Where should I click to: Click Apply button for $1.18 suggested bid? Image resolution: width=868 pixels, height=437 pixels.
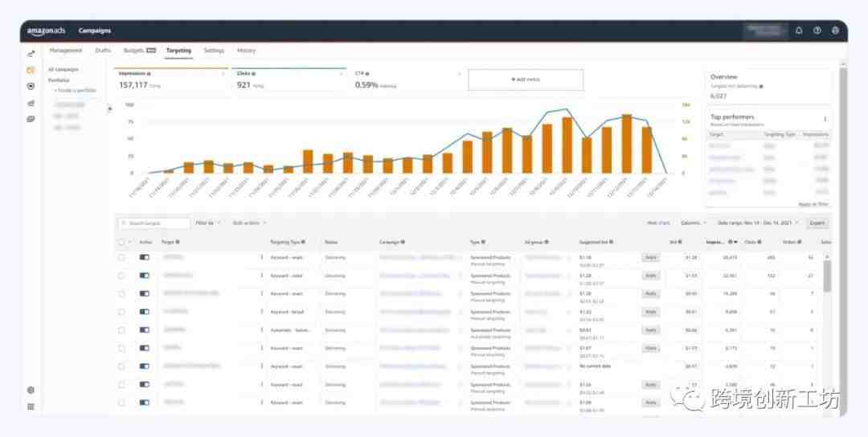click(x=651, y=257)
